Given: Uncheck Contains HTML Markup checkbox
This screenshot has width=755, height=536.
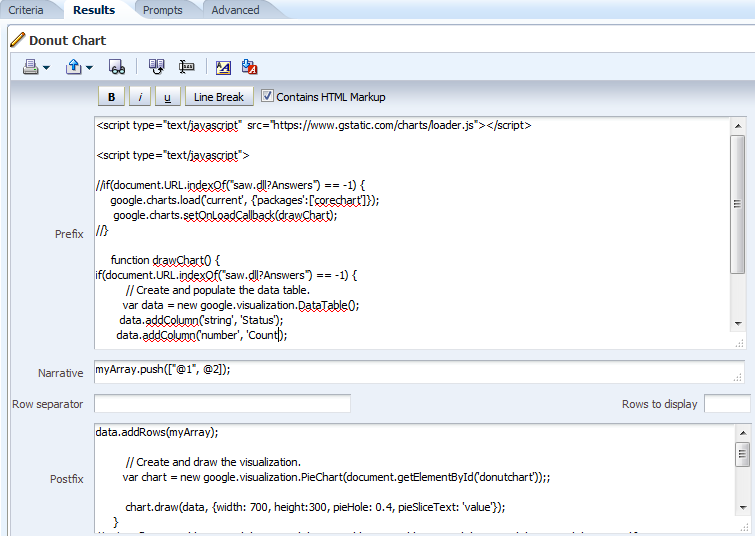Looking at the screenshot, I should [267, 96].
